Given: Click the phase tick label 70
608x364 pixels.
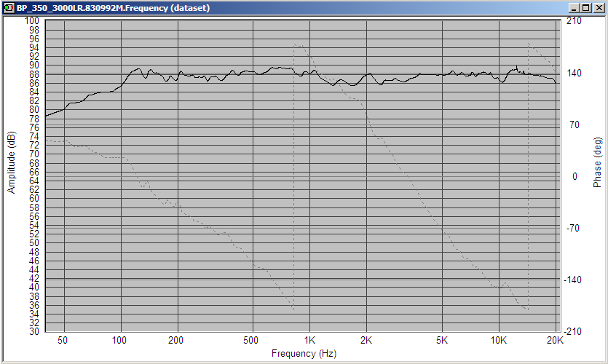Looking at the screenshot, I should (575, 124).
